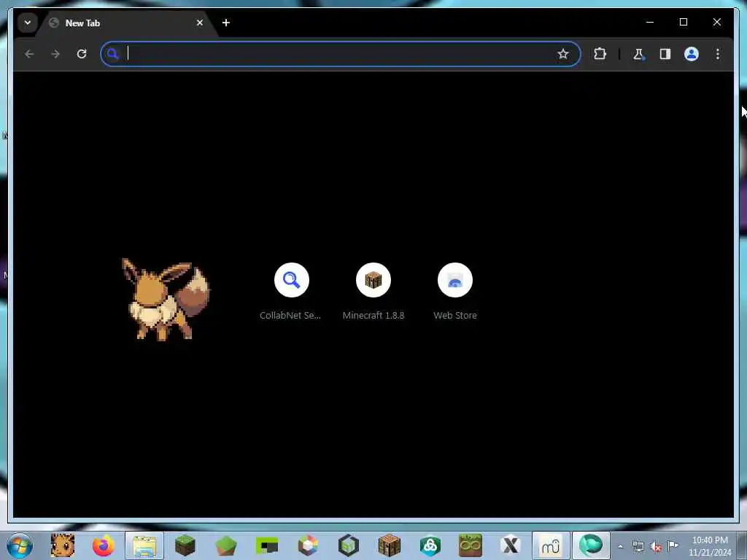Image resolution: width=747 pixels, height=560 pixels.
Task: Minimize the browser window
Action: [x=650, y=22]
